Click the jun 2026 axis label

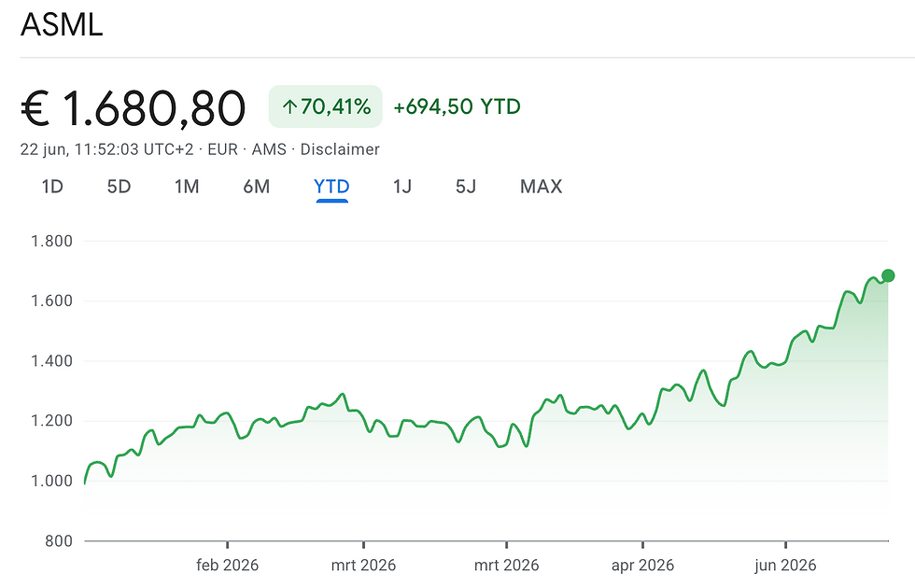click(x=785, y=566)
